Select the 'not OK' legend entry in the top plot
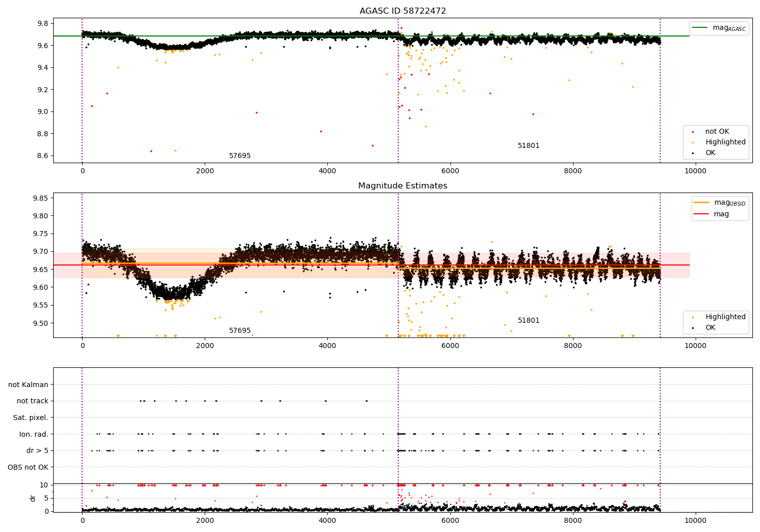Image resolution: width=760 pixels, height=532 pixels. click(x=712, y=132)
